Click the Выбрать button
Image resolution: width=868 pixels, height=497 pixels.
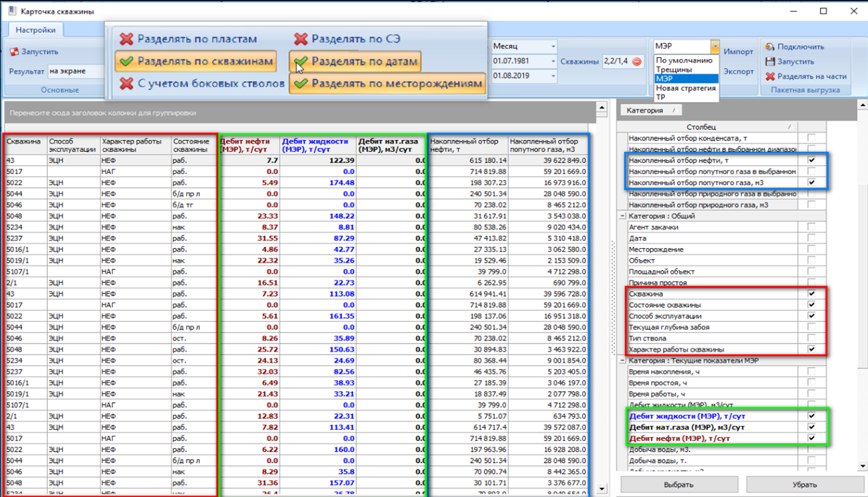tap(679, 484)
